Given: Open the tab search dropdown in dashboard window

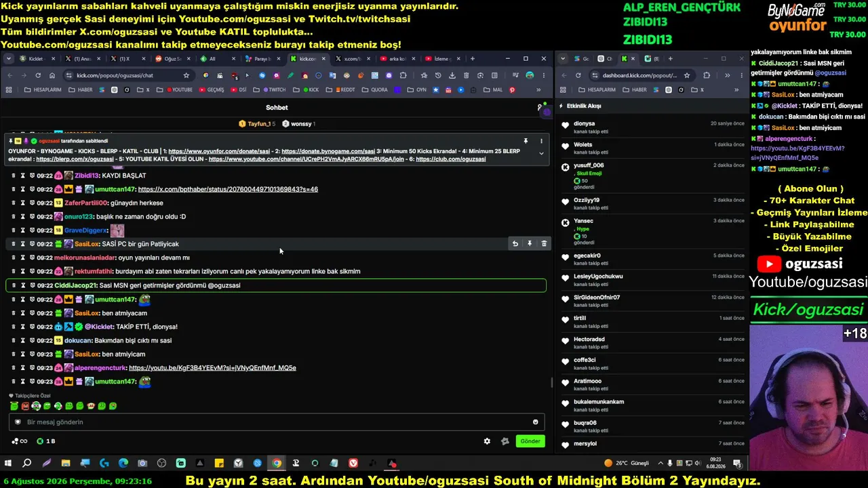Looking at the screenshot, I should (563, 59).
